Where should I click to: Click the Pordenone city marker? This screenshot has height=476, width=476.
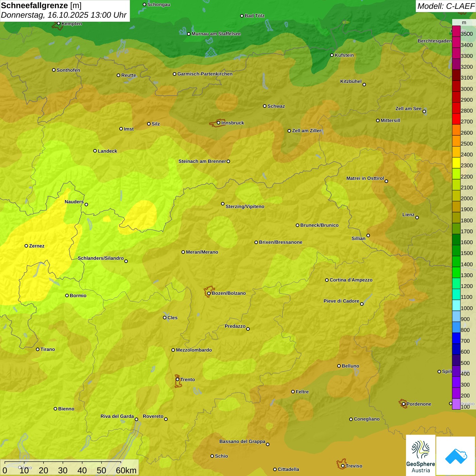(404, 404)
